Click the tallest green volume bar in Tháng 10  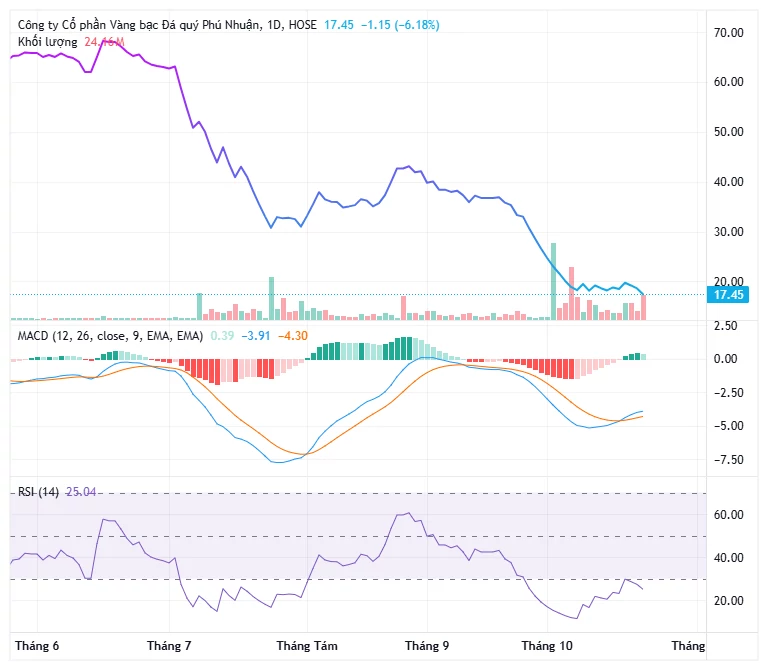553,282
